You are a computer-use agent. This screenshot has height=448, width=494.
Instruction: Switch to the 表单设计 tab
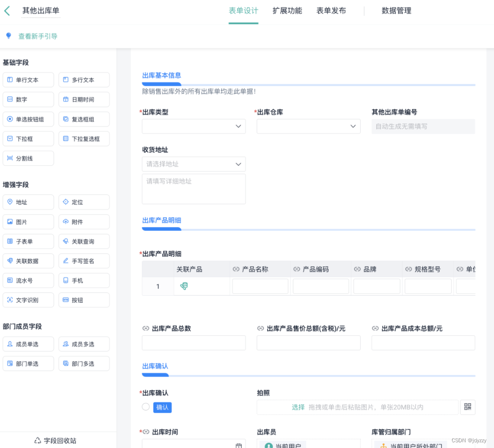(x=243, y=11)
